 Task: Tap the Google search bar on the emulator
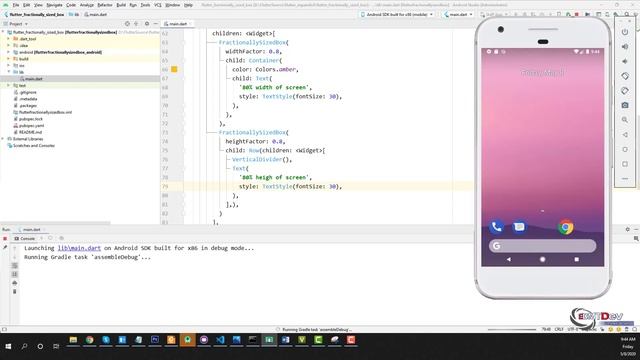pos(542,246)
